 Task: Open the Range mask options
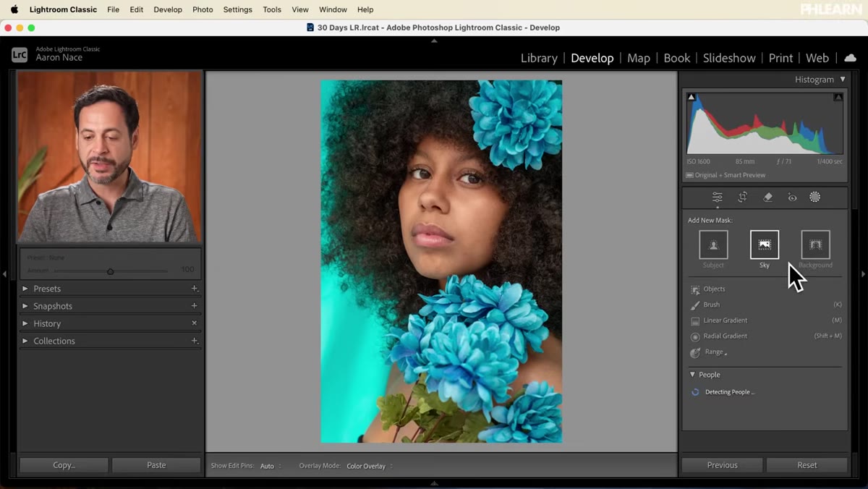[x=709, y=352]
